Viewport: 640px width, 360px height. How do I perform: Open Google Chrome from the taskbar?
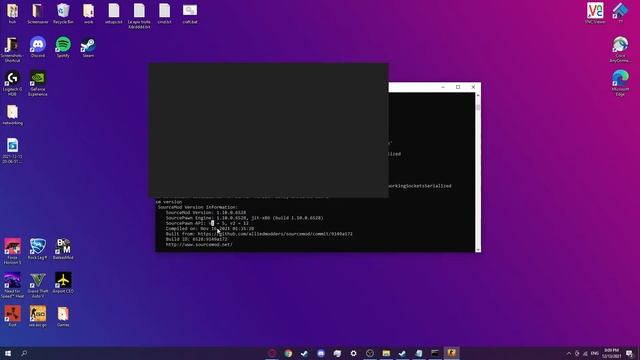(288, 353)
